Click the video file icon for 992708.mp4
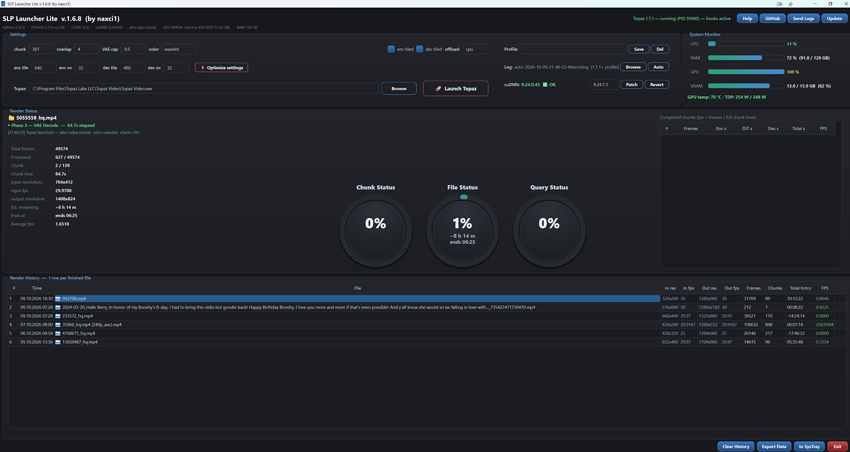The height and width of the screenshot is (452, 850). point(59,299)
